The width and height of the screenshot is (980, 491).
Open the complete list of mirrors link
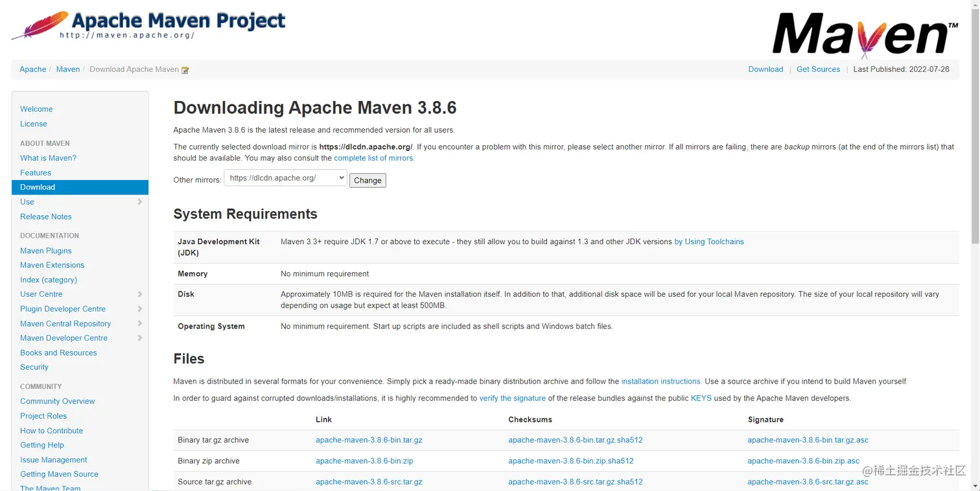[374, 158]
